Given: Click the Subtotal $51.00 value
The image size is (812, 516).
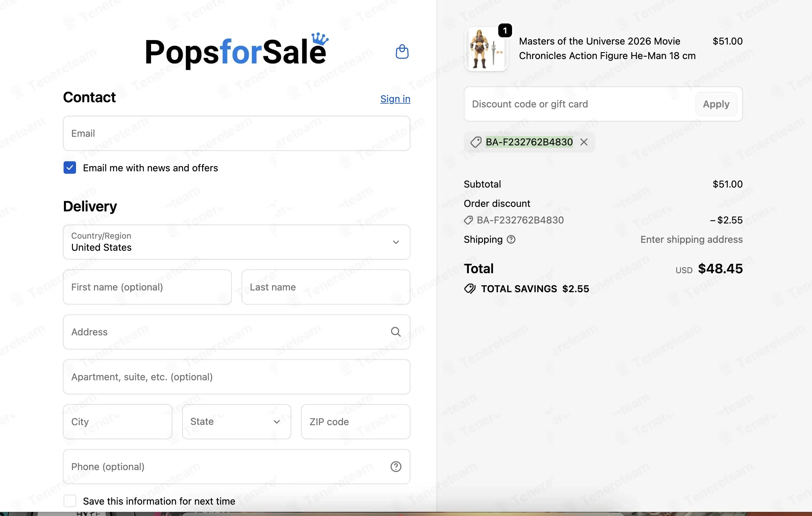Looking at the screenshot, I should [727, 184].
